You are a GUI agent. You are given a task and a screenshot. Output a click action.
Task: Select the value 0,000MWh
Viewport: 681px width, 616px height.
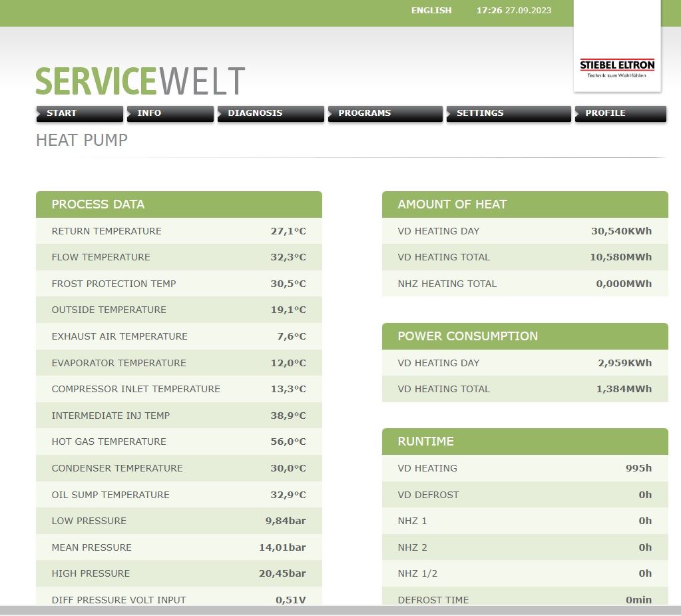pos(624,284)
